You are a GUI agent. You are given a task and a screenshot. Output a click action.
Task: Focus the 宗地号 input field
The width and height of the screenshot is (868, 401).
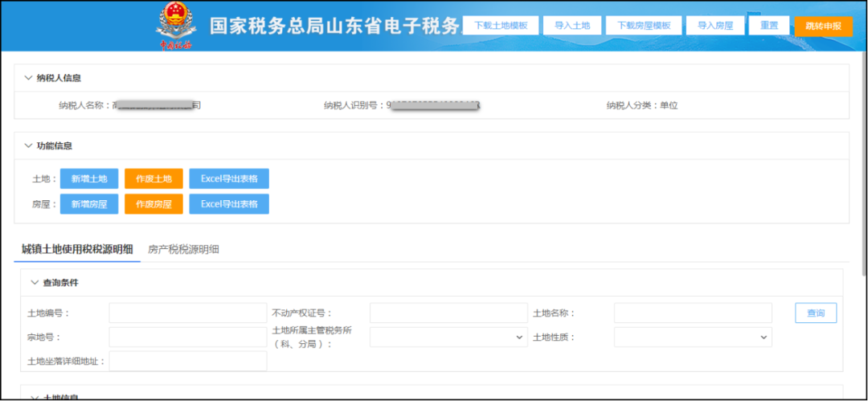[187, 337]
